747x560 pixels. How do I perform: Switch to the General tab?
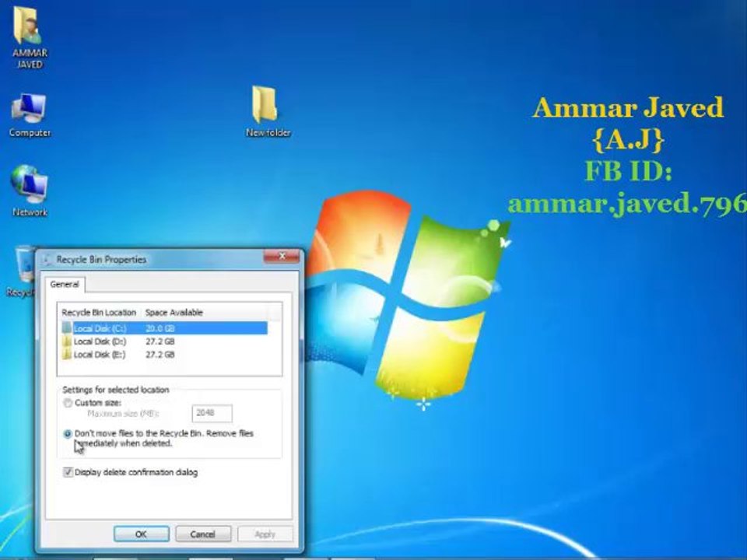click(65, 285)
